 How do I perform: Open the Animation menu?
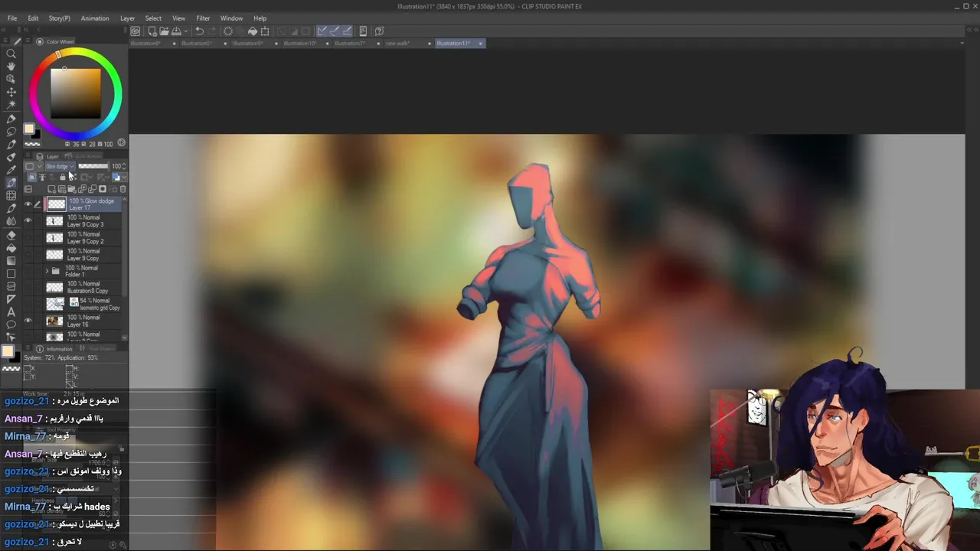click(95, 18)
